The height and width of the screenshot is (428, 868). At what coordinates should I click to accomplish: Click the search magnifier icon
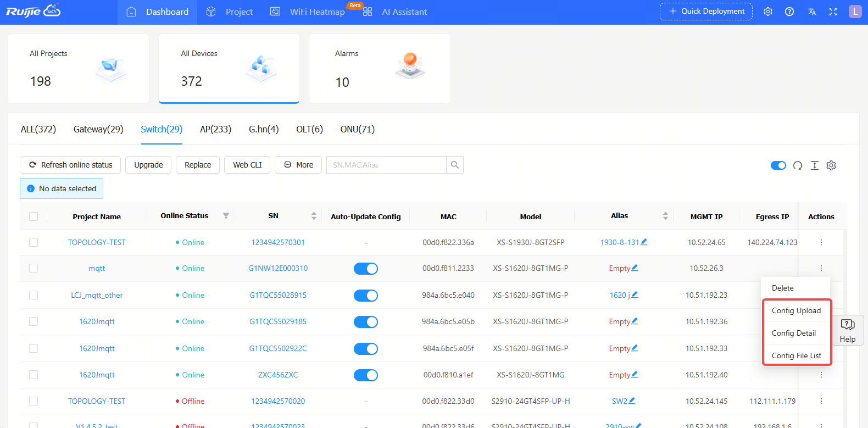[454, 165]
